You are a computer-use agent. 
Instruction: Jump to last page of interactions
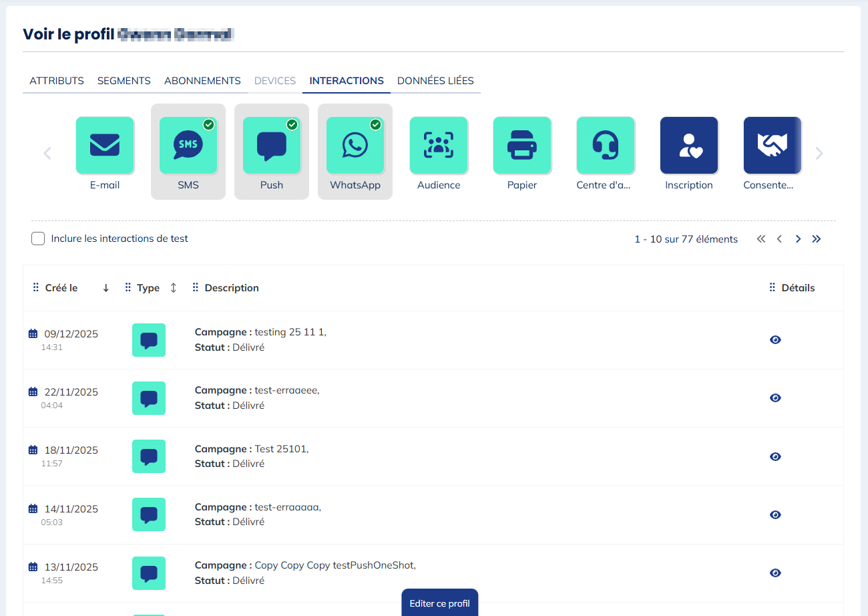(817, 239)
